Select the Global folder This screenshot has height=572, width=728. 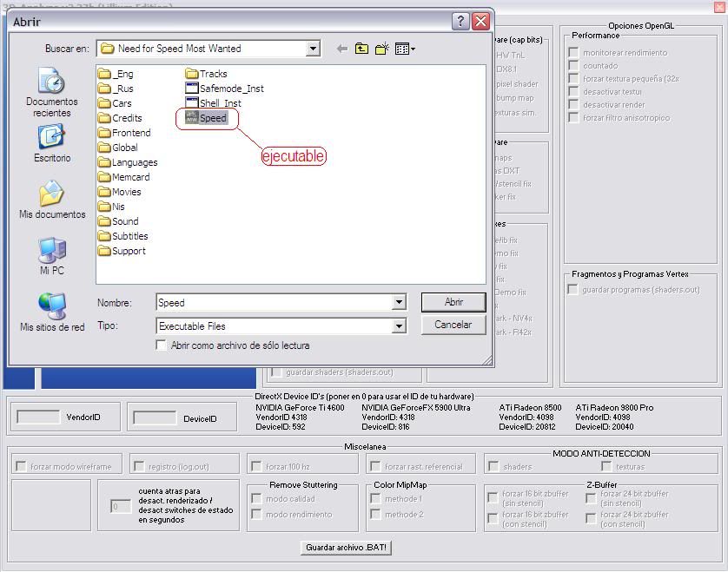pyautogui.click(x=118, y=148)
